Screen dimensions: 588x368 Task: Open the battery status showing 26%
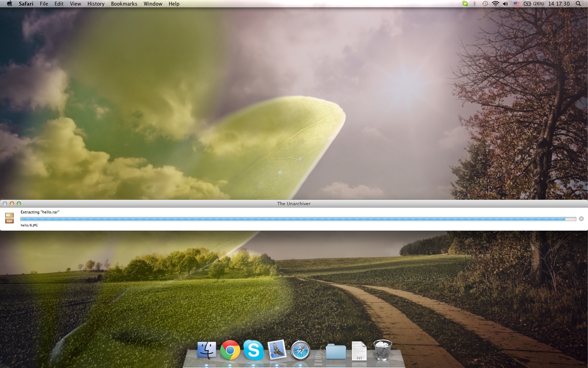(x=534, y=4)
